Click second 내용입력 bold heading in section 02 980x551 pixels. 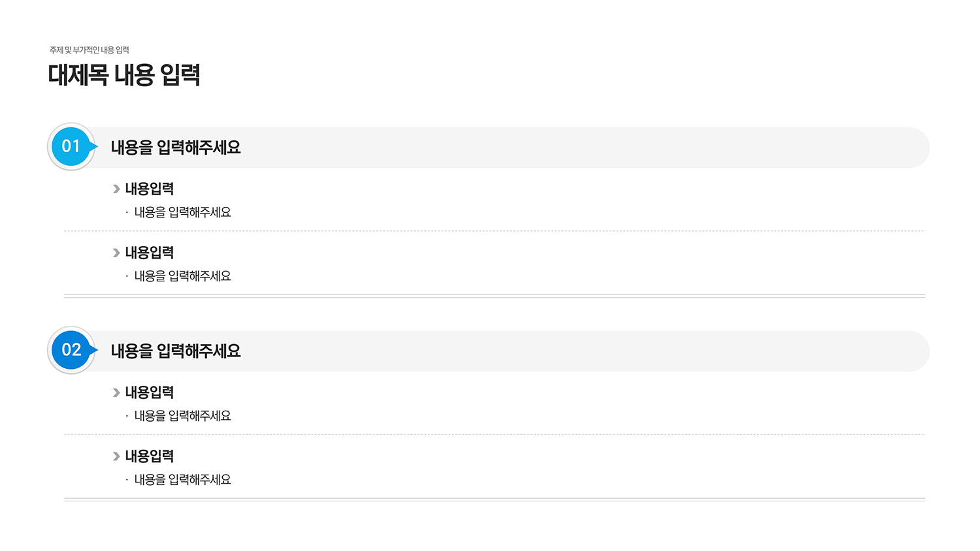[150, 456]
